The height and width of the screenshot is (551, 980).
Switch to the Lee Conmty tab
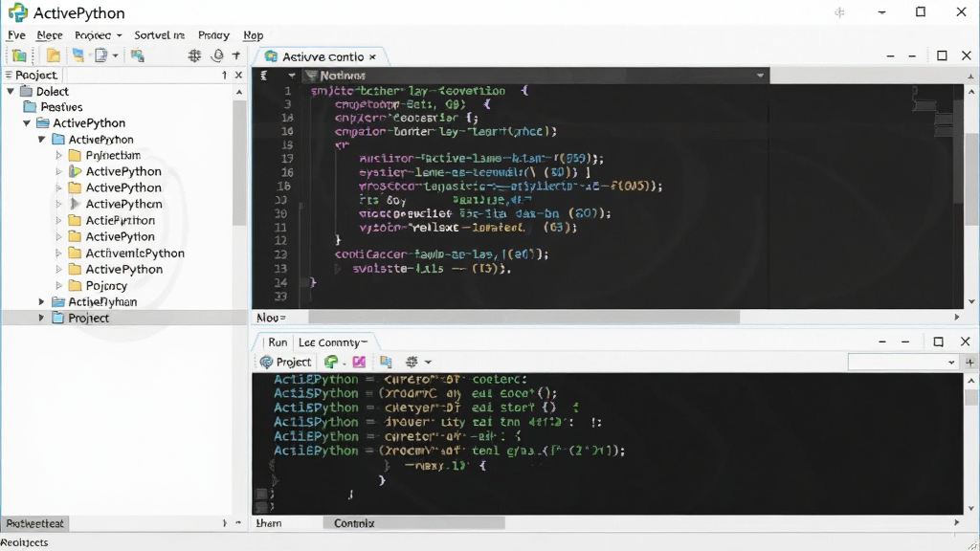(x=332, y=342)
